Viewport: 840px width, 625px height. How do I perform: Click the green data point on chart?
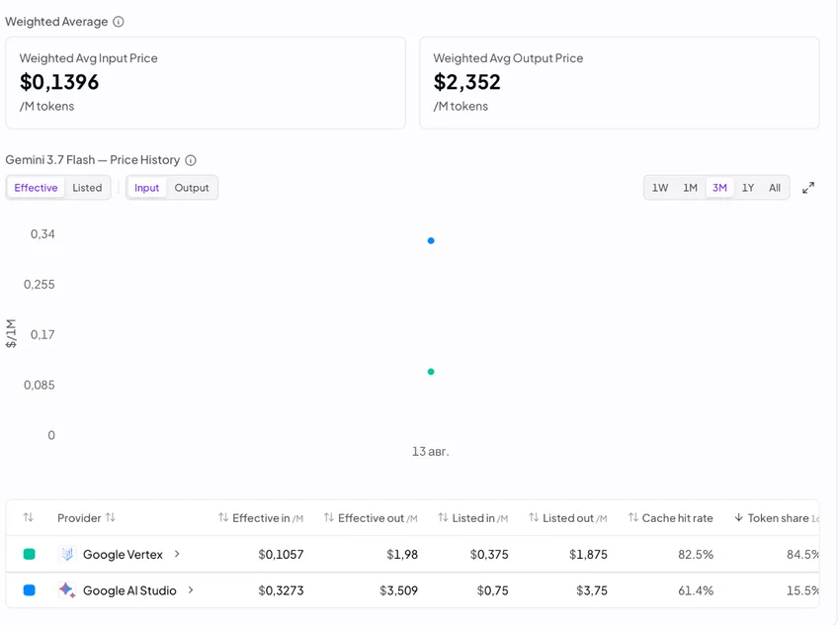click(431, 372)
